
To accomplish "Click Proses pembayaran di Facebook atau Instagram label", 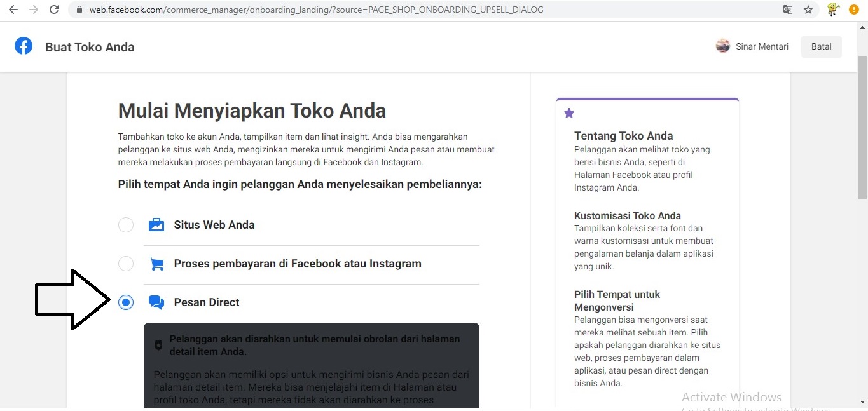I will point(298,264).
